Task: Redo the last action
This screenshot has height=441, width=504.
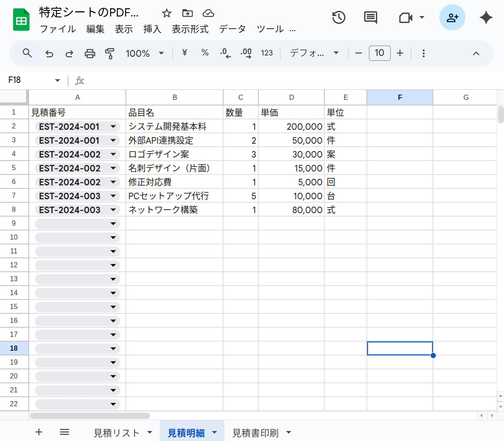Action: [69, 53]
